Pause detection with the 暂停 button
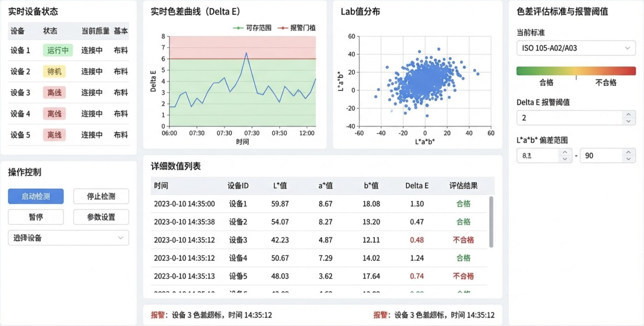 tap(36, 217)
